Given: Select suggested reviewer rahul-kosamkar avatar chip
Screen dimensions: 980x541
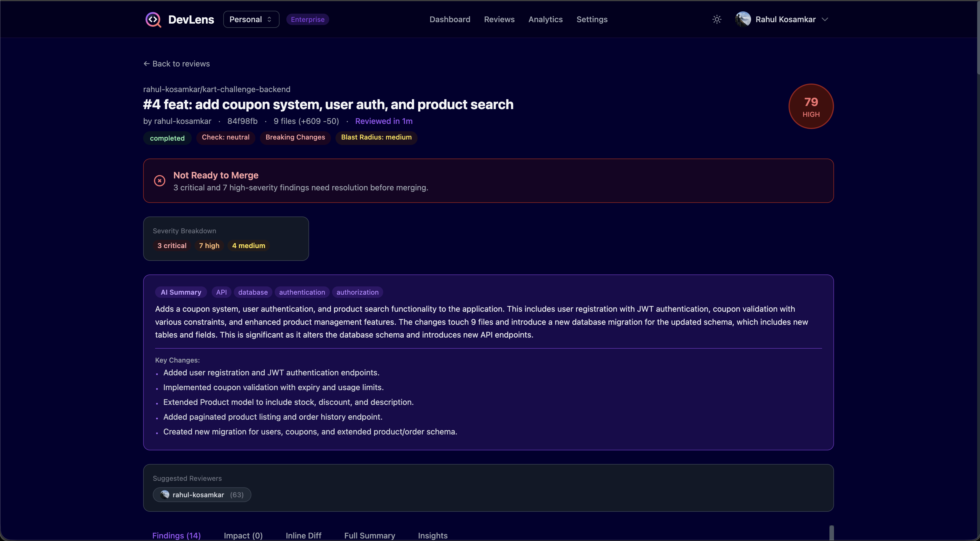Looking at the screenshot, I should click(x=202, y=495).
